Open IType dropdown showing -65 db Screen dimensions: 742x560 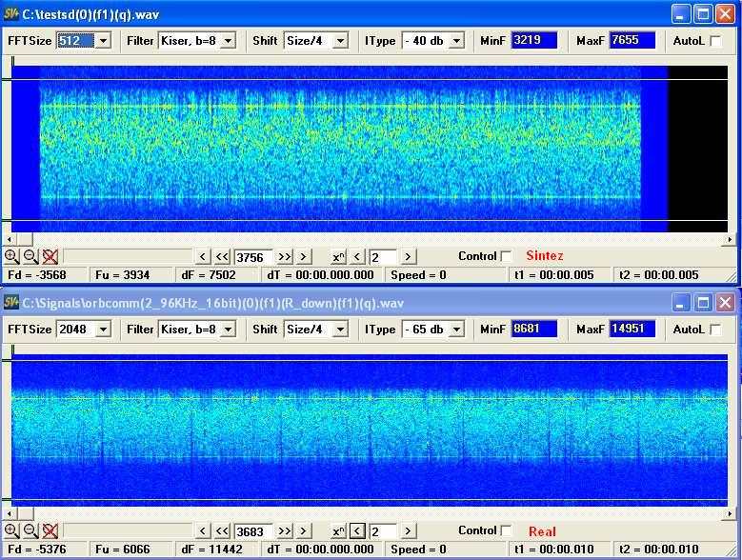coord(456,330)
